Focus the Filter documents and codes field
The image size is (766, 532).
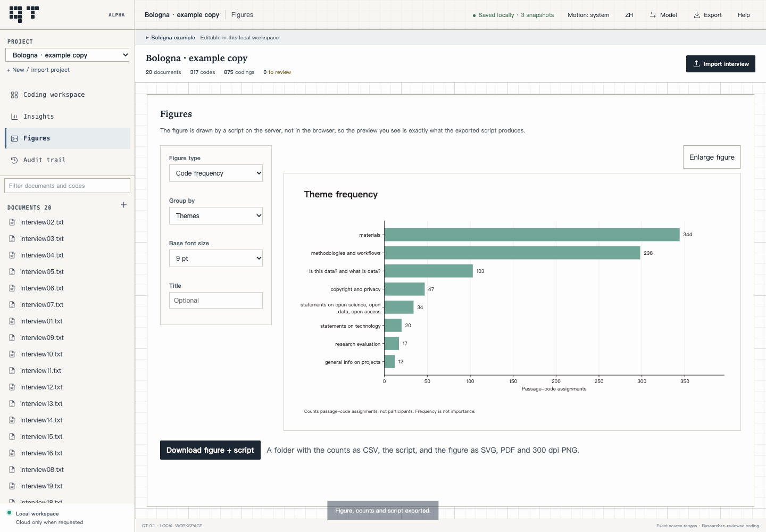pos(67,186)
